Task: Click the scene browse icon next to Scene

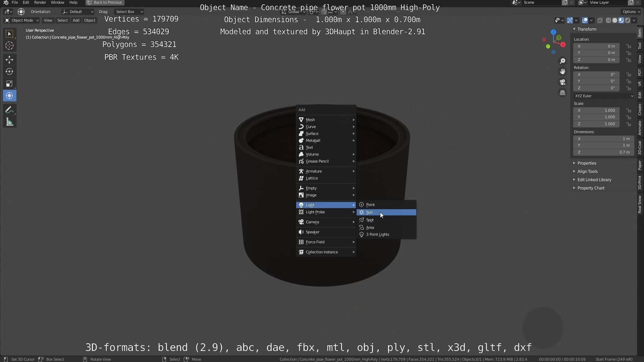Action: tap(516, 2)
